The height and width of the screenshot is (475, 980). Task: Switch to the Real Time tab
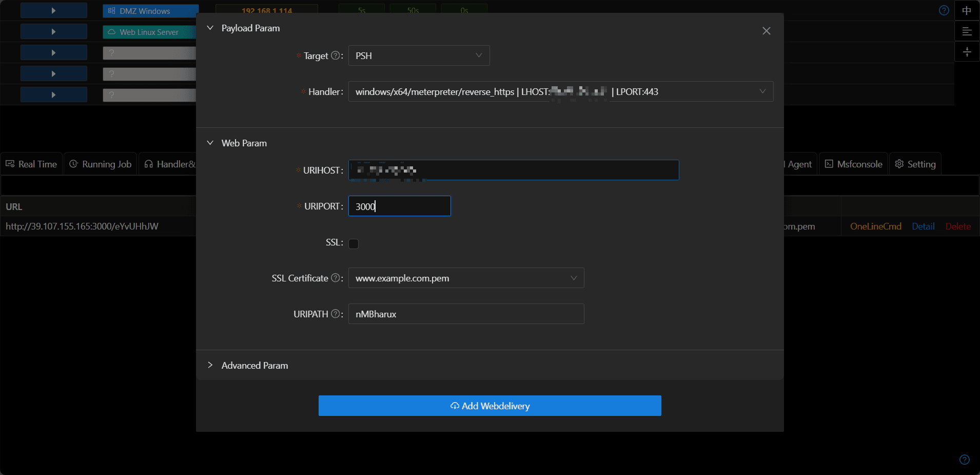pos(31,164)
